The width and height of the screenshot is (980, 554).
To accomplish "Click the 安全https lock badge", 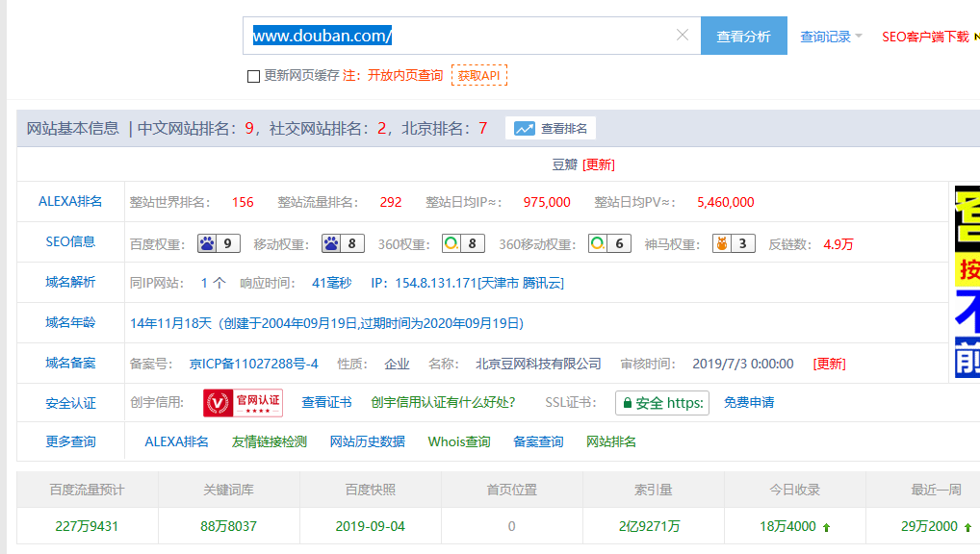I will point(662,403).
